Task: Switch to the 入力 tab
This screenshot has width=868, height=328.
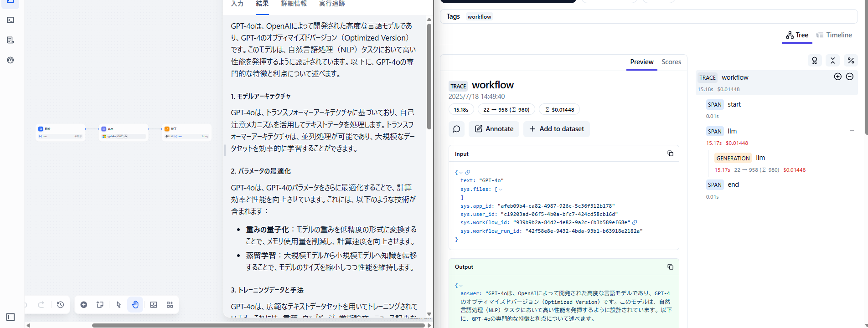Action: 237,4
